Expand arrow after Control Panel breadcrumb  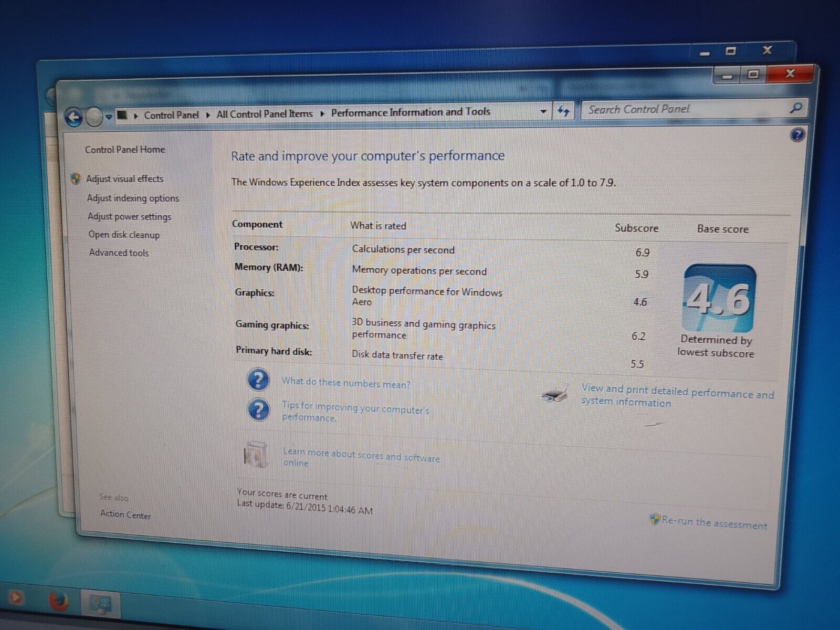tap(208, 114)
